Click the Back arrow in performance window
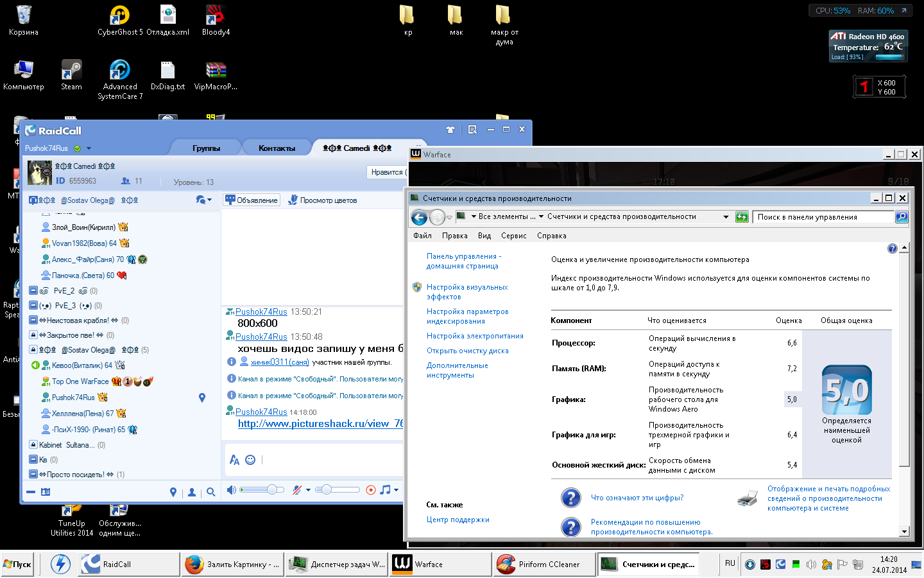The height and width of the screenshot is (578, 924). pyautogui.click(x=419, y=217)
